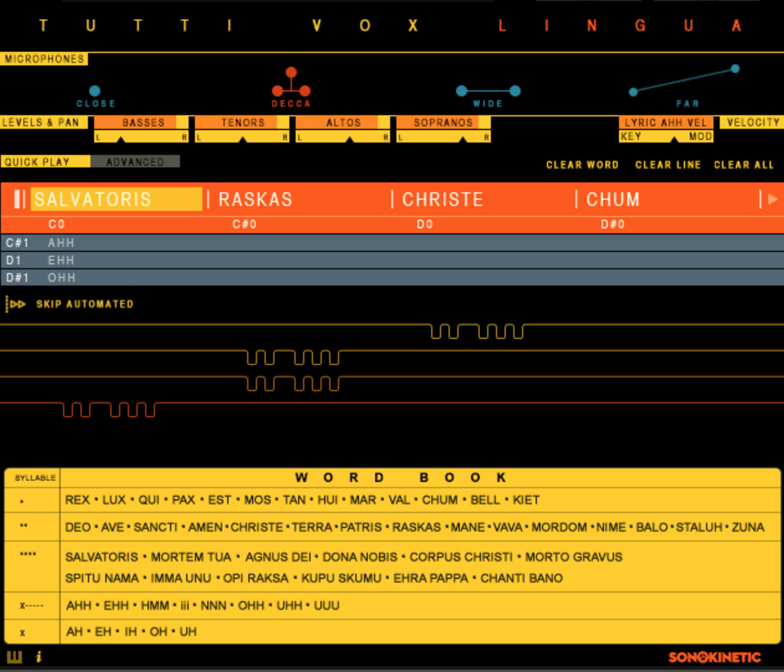Choose NNN in the sustained vowels row

coord(213,605)
